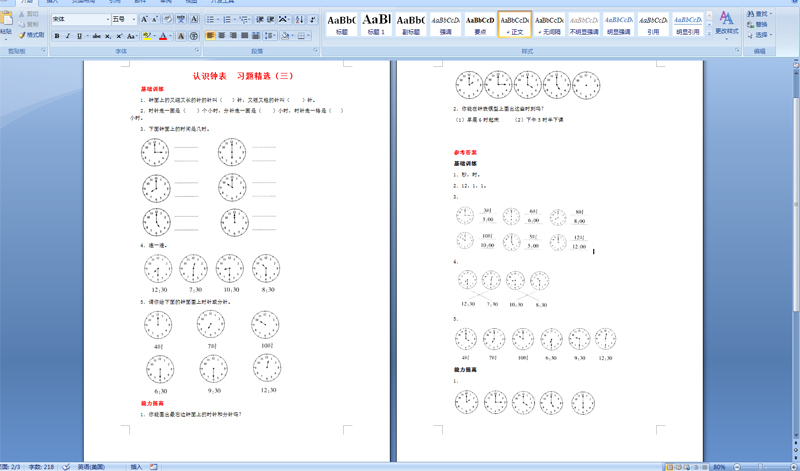800x471 pixels.
Task: Open the font size box showing 五号
Action: click(124, 19)
